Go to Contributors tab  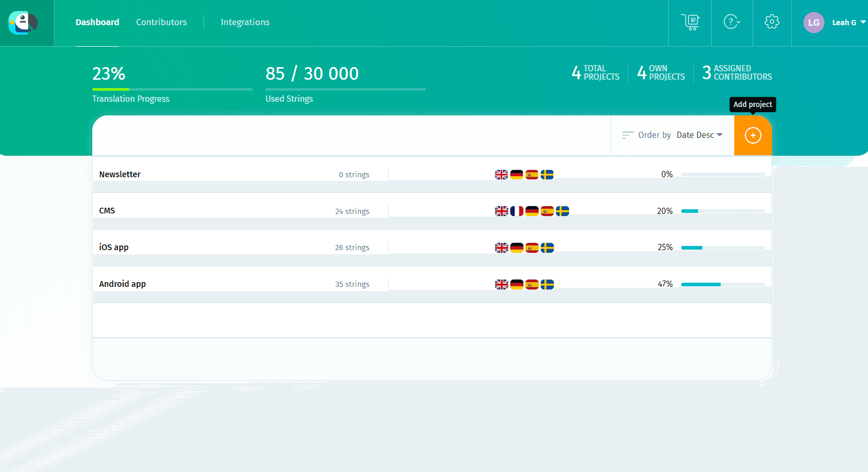(162, 22)
